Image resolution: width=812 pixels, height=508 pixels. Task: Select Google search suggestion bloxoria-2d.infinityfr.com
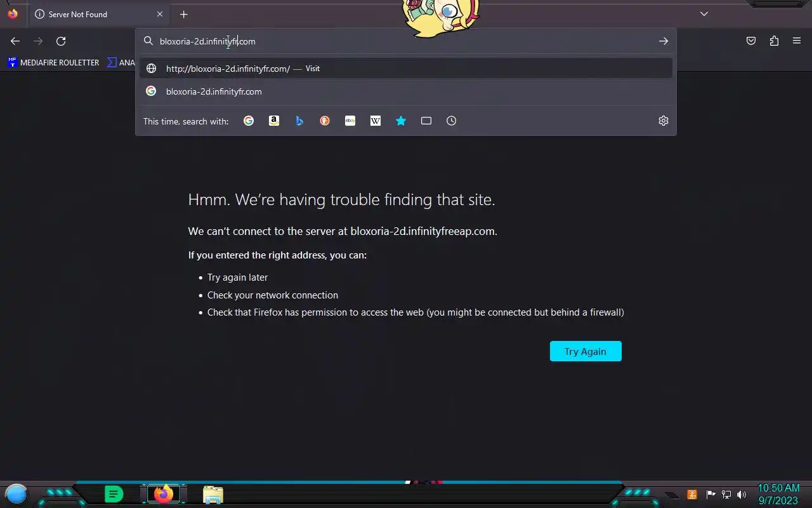(406, 91)
